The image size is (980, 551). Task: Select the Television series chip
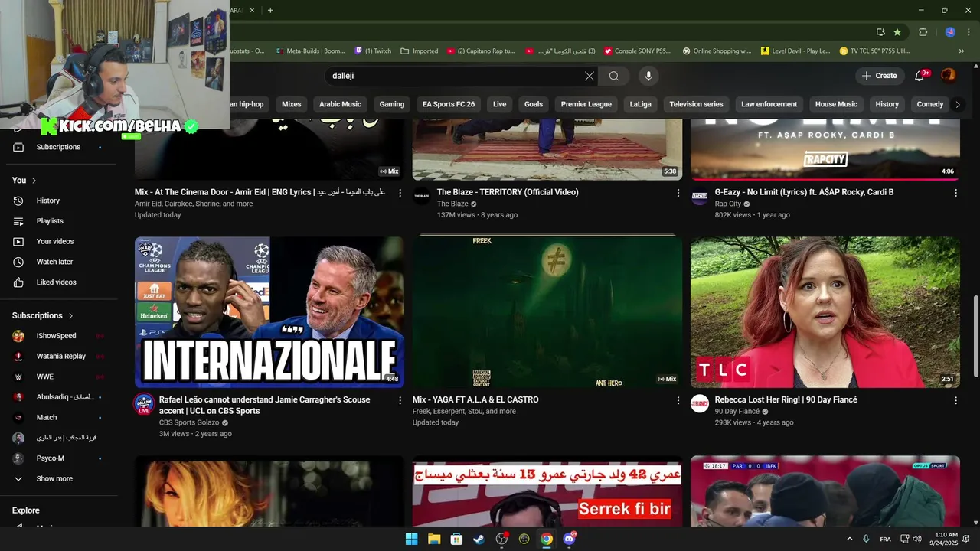696,104
